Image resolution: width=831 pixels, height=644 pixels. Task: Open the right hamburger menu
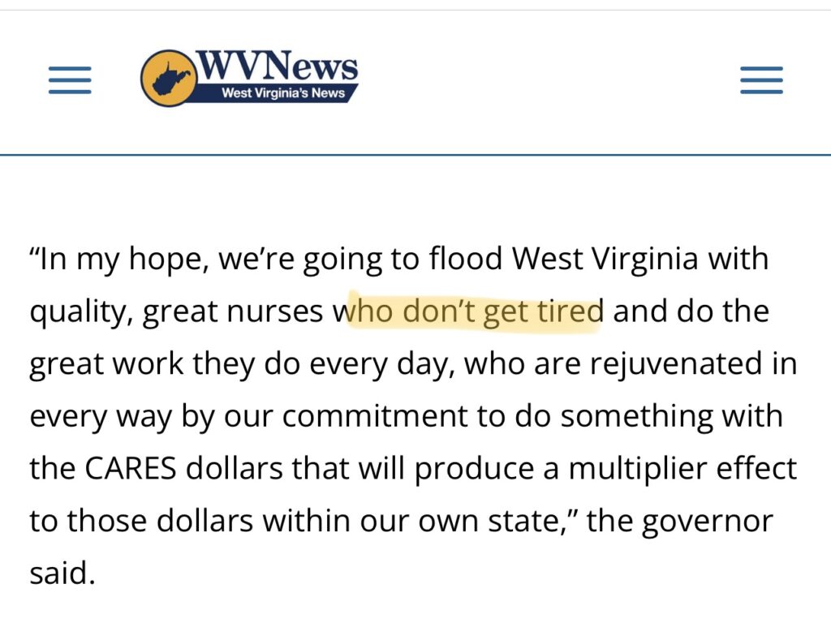point(761,80)
